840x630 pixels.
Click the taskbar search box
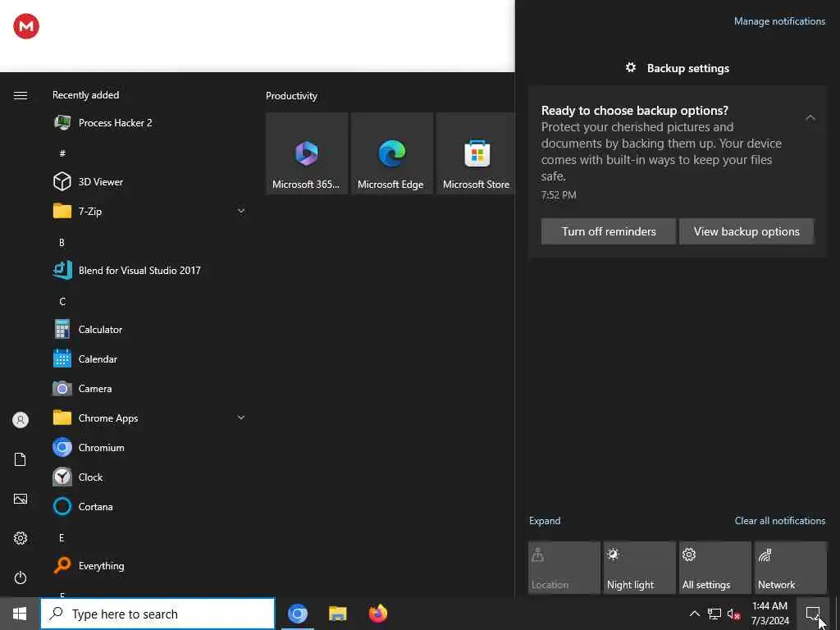point(158,614)
